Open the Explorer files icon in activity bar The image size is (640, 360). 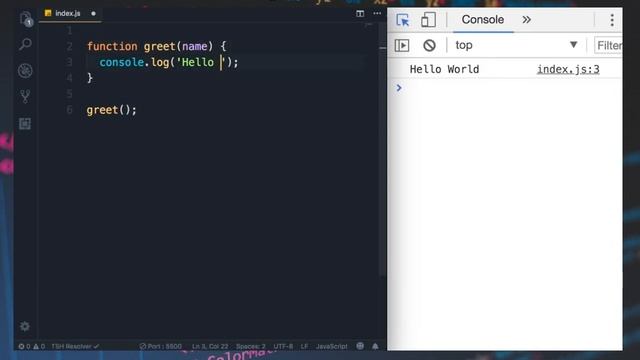[x=25, y=18]
